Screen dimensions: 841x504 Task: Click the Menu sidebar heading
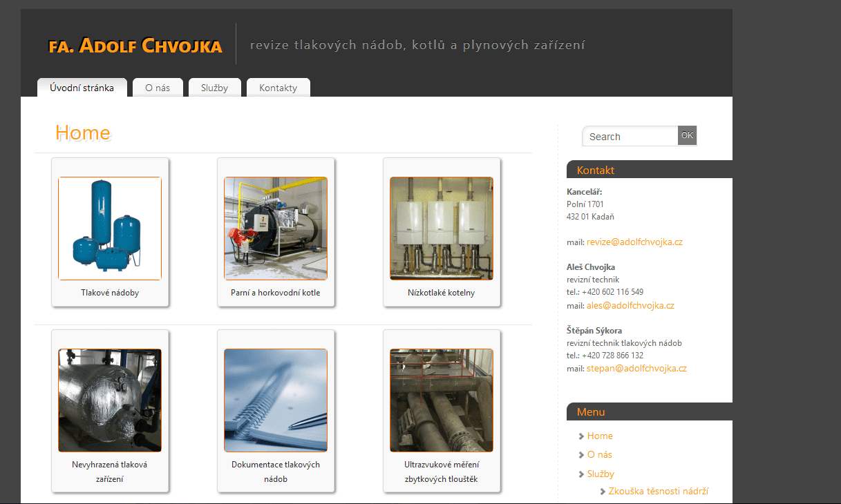click(x=591, y=412)
